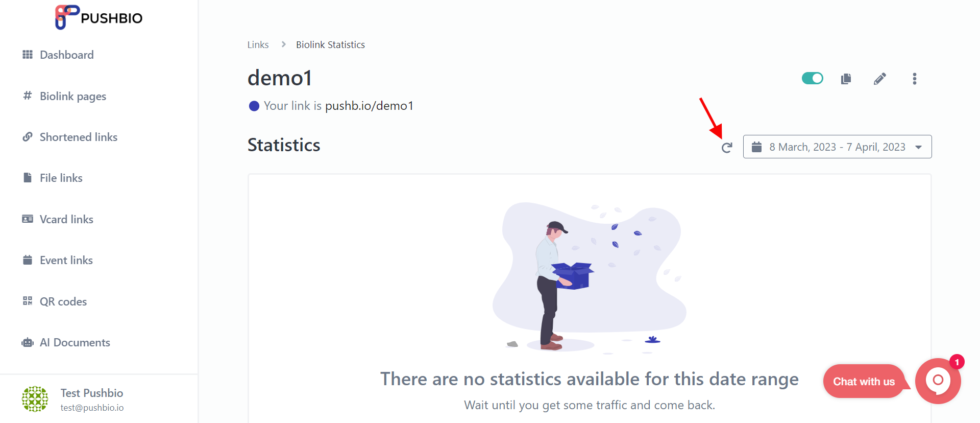The image size is (980, 423).
Task: Go to Biolink pages
Action: (64, 96)
